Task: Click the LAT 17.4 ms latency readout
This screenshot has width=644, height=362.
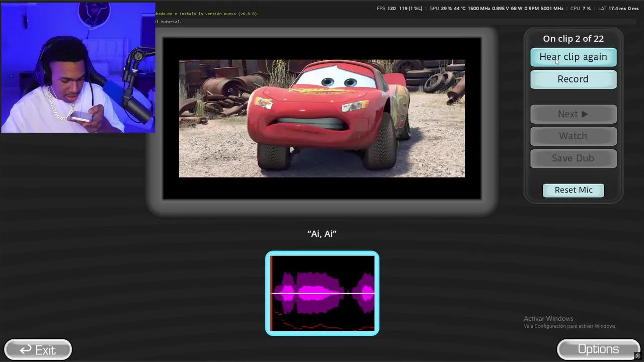Action: 618,9
